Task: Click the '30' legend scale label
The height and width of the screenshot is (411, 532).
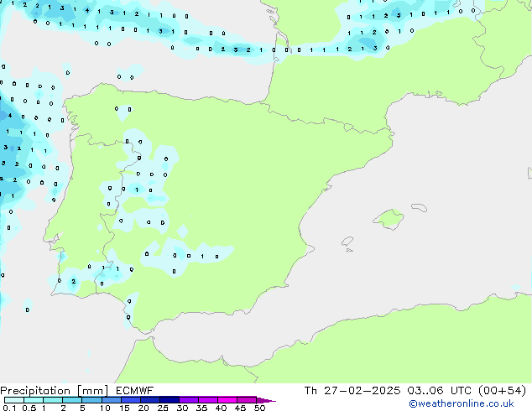Action: tap(182, 408)
